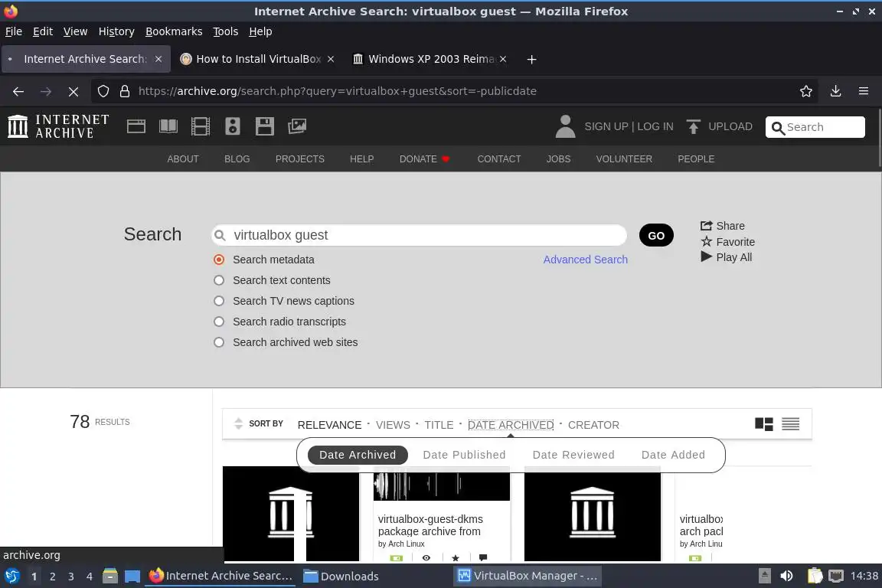Open the File menu
882x588 pixels.
(14, 31)
